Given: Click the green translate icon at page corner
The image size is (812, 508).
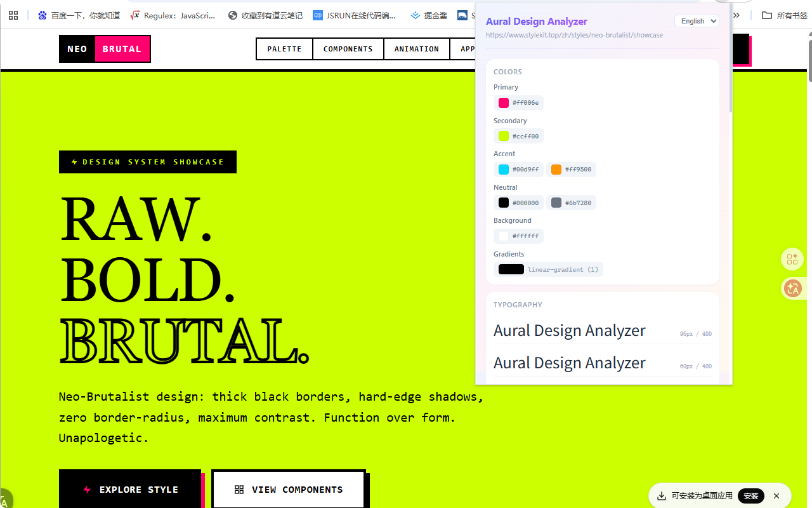Looking at the screenshot, I should (x=5, y=500).
